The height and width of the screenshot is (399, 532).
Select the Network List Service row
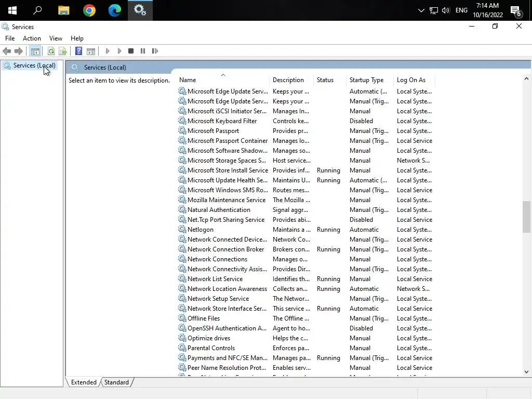tap(306, 279)
